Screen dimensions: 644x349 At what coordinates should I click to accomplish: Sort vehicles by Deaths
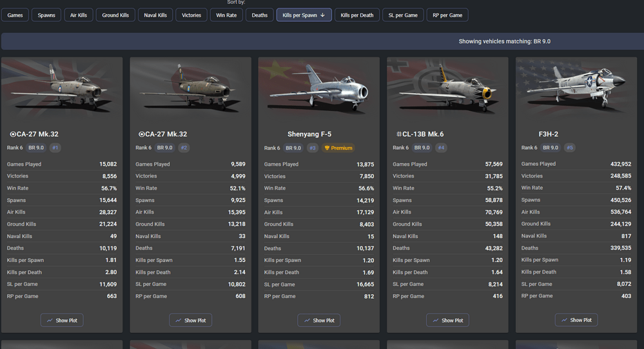(x=260, y=15)
